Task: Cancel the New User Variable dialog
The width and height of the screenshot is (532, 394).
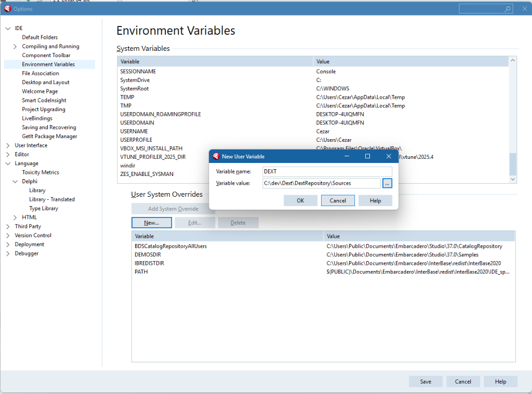Action: coord(338,200)
